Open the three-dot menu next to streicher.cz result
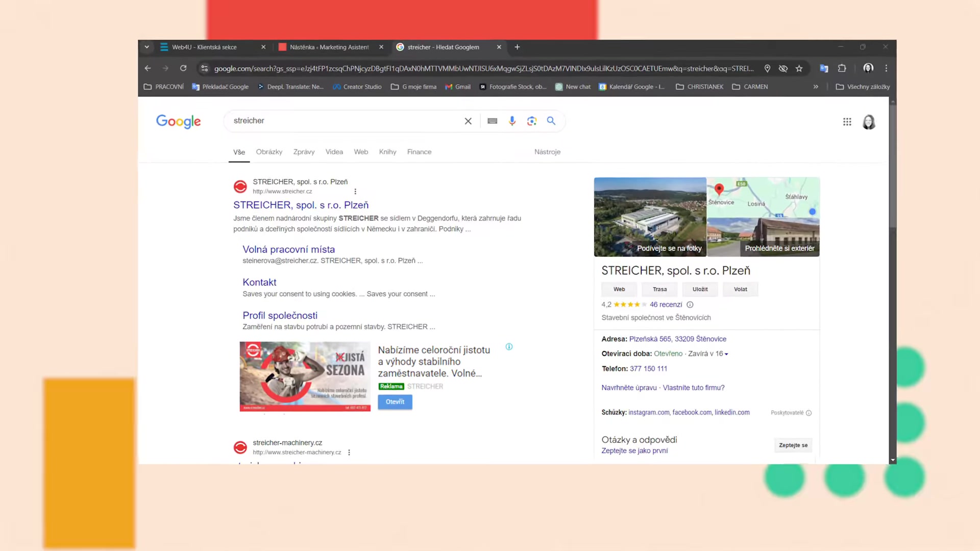The height and width of the screenshot is (551, 980). coord(355,191)
